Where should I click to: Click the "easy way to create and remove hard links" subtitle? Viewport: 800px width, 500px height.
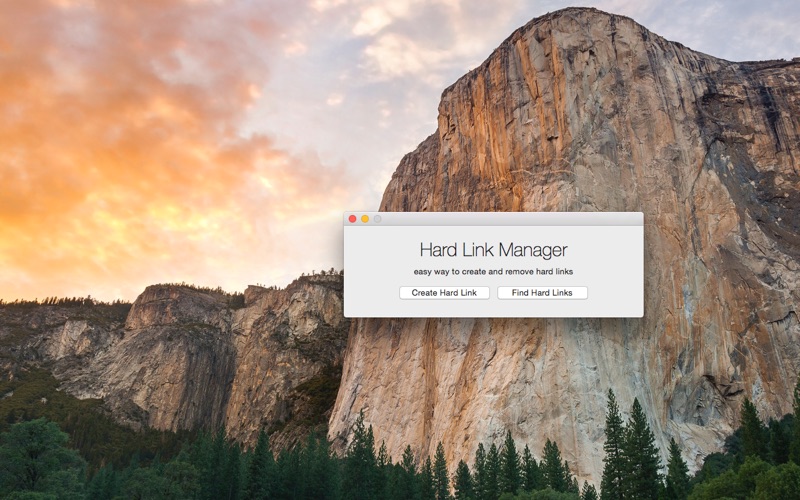(x=493, y=272)
